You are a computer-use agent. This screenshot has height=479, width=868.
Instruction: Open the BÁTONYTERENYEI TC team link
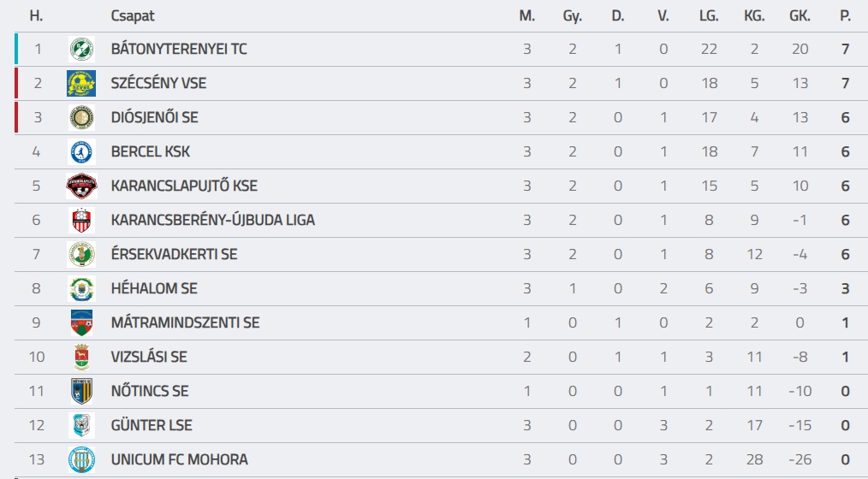[179, 50]
